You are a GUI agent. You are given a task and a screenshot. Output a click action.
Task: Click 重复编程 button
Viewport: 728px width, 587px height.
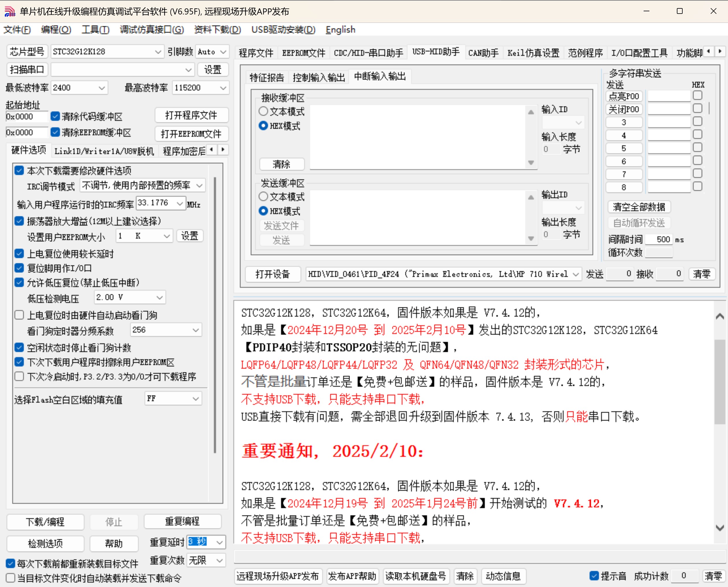coord(183,522)
